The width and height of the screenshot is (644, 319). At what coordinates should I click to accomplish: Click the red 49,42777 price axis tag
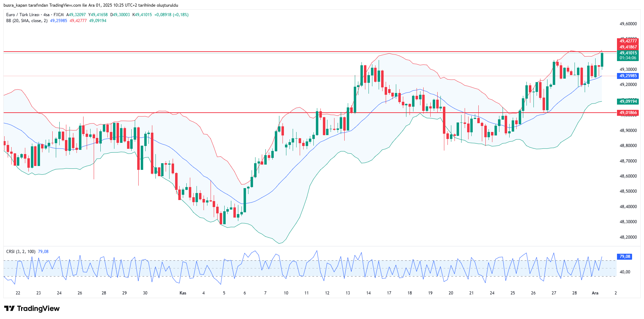click(628, 41)
